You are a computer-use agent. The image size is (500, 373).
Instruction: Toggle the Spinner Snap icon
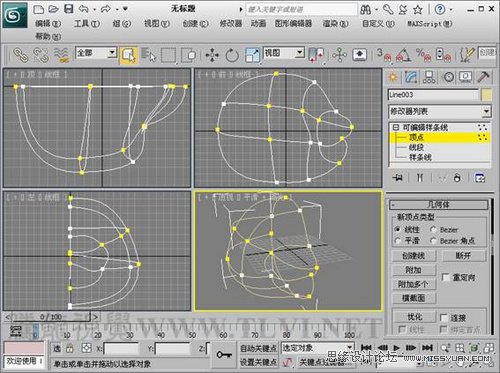point(443,55)
